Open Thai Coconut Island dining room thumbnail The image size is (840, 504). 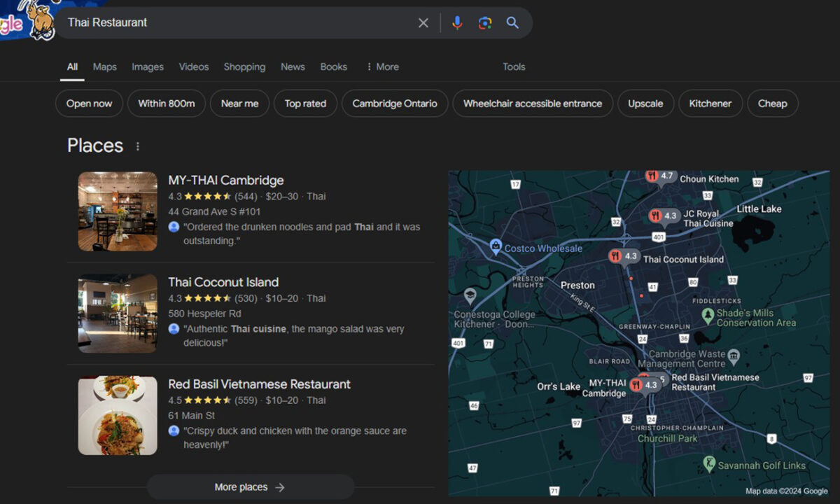(118, 314)
